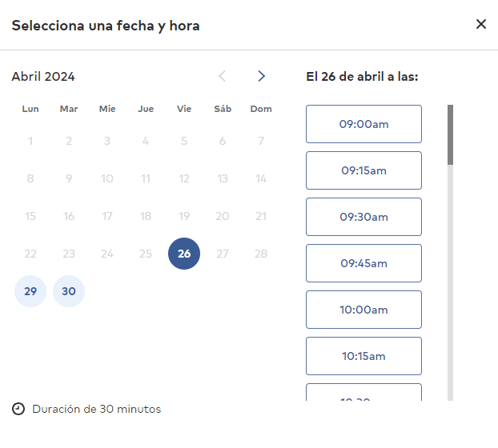Book the 10:00am time slot
This screenshot has height=448, width=498.
tap(364, 310)
